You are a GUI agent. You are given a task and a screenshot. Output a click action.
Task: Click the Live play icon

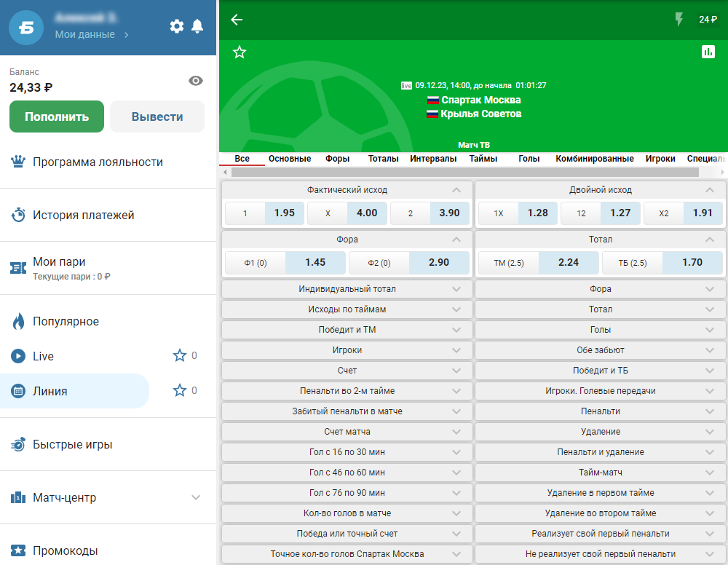18,356
